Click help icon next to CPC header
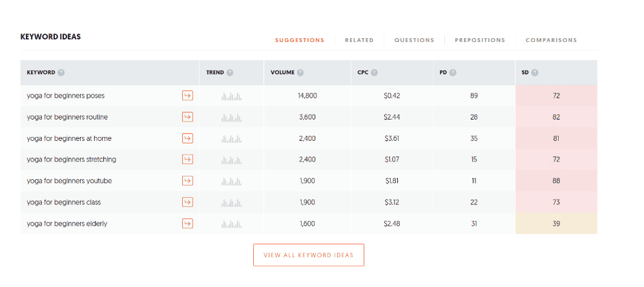The height and width of the screenshot is (287, 644). pos(375,72)
